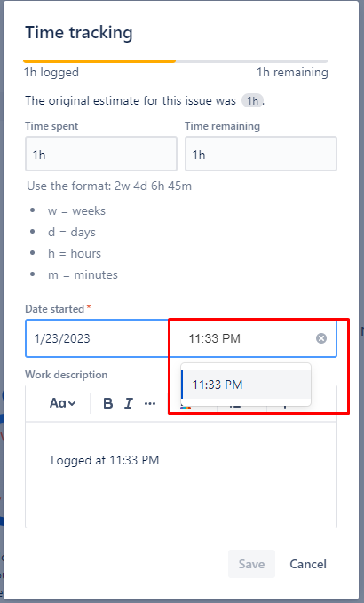
Task: Select 11:33 PM from time dropdown list
Action: [246, 385]
